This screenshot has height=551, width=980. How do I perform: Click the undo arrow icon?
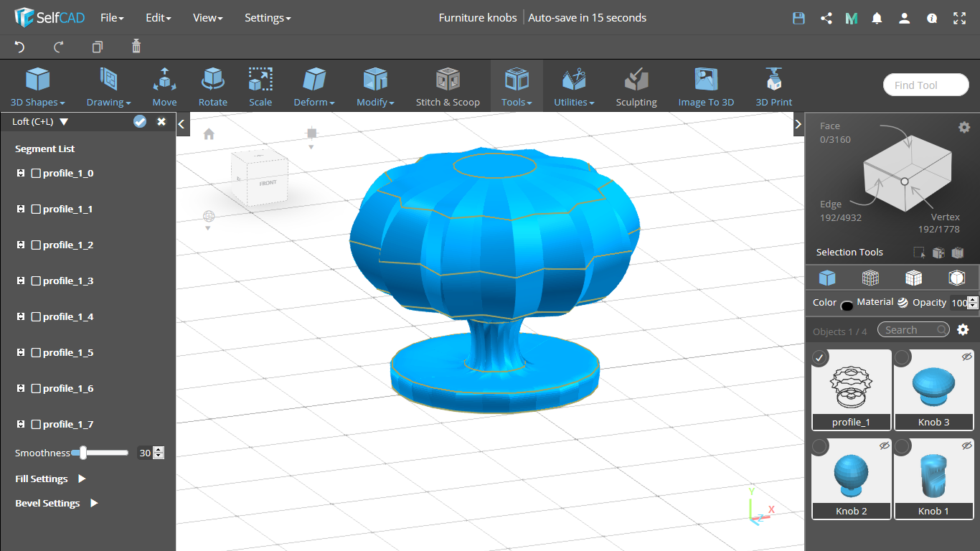[x=19, y=47]
